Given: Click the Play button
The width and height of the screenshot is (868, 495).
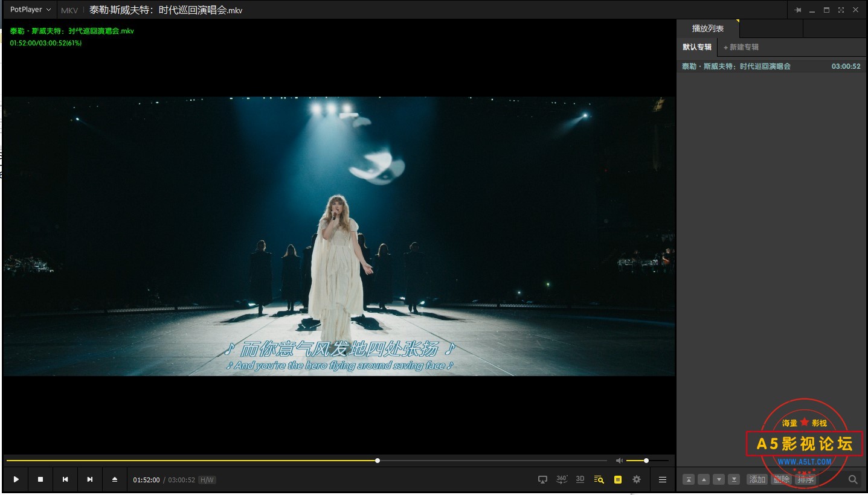Looking at the screenshot, I should [x=16, y=479].
